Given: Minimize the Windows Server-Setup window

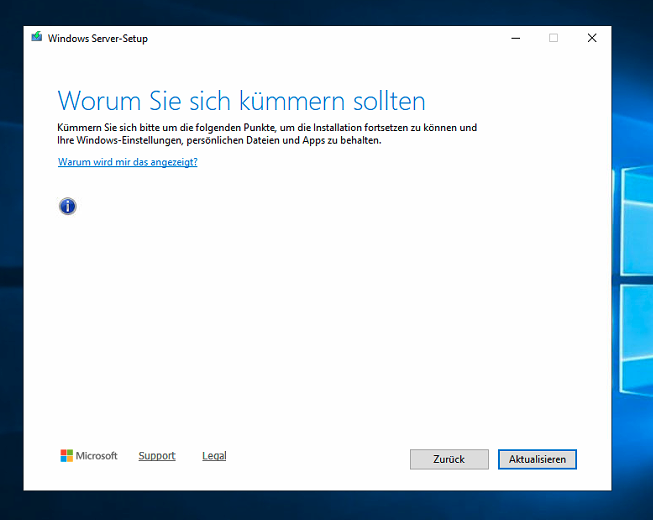Looking at the screenshot, I should (x=516, y=38).
